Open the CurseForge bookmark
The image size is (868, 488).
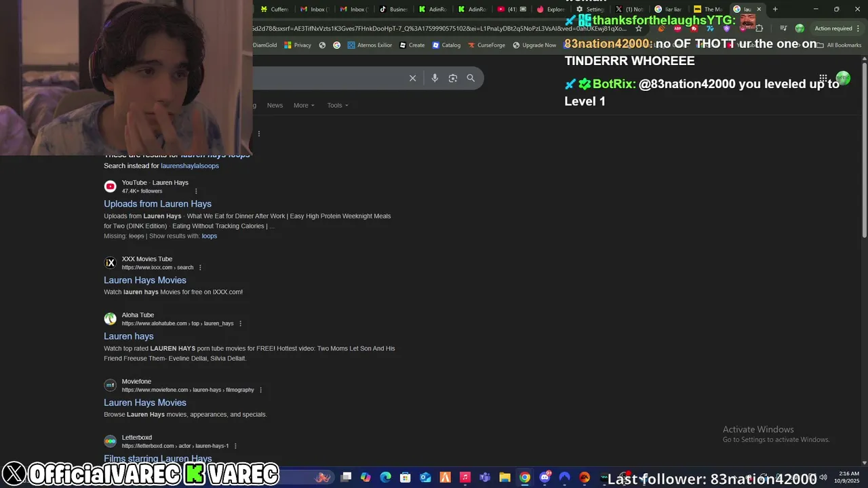coord(486,45)
